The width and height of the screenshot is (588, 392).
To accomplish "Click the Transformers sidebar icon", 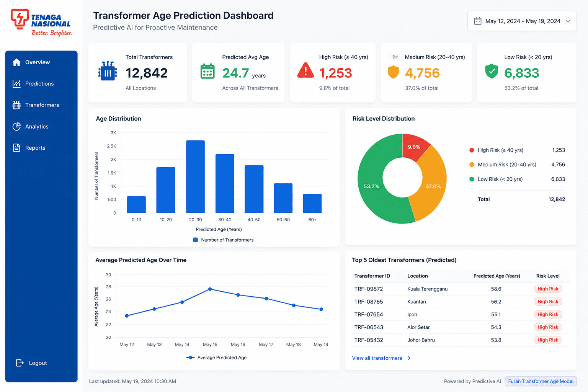I will coord(16,105).
